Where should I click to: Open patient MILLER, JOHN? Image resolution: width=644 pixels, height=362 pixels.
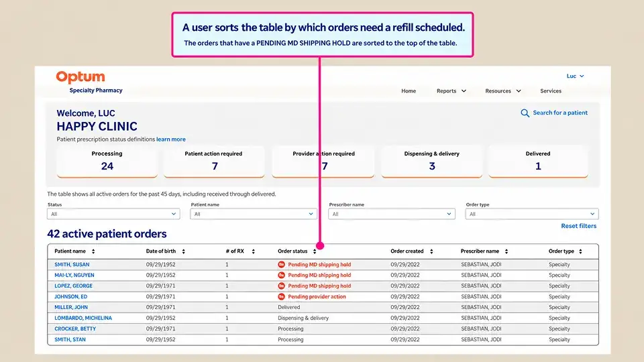pyautogui.click(x=71, y=307)
